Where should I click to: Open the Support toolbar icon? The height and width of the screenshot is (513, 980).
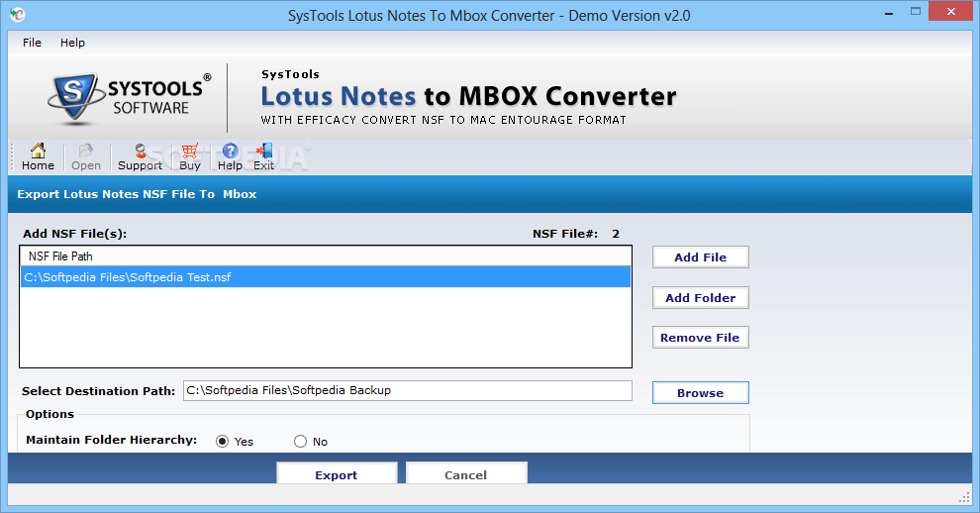(140, 156)
